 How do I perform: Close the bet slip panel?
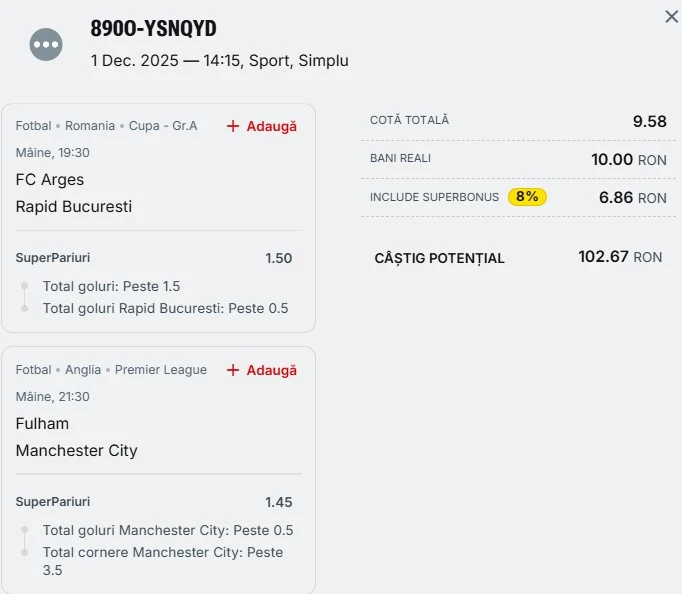(x=671, y=17)
